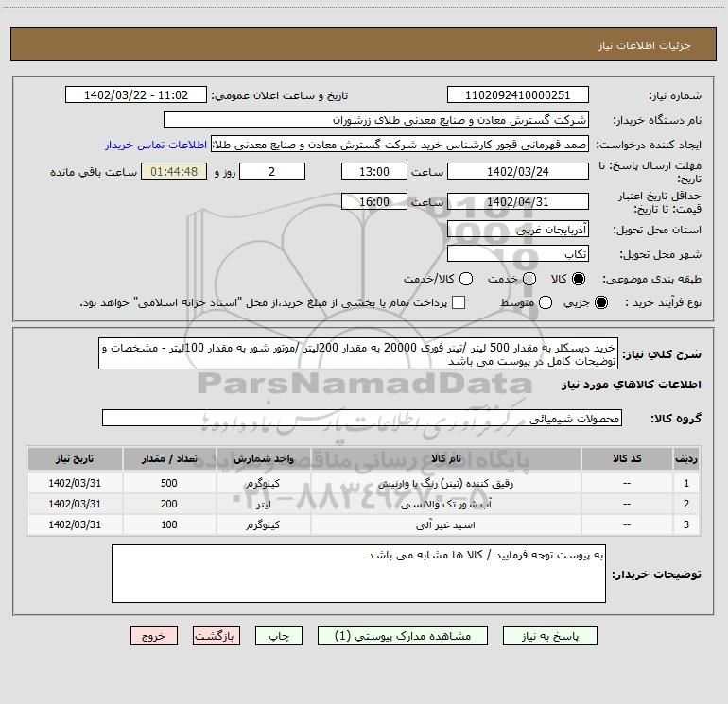
Task: Select row آب شور تک والانسی
Action: pyautogui.click(x=364, y=504)
